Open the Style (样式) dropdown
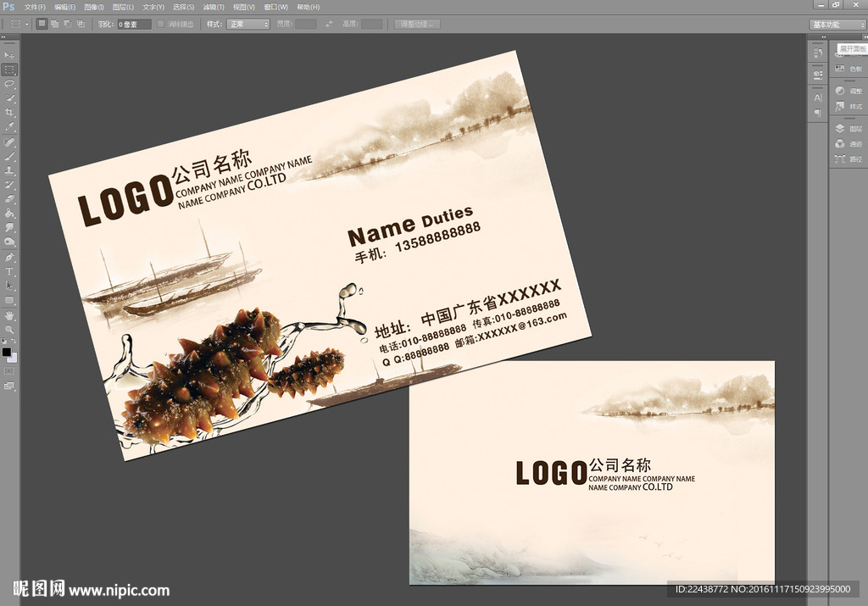 click(248, 25)
